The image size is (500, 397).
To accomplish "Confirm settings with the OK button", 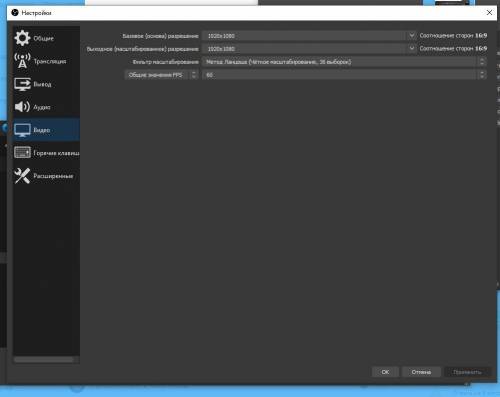I will 385,372.
